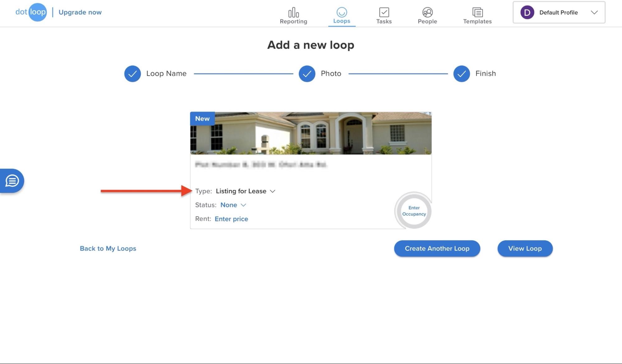Click Enter price next to Rent
Viewport: 622px width, 364px height.
tap(231, 219)
